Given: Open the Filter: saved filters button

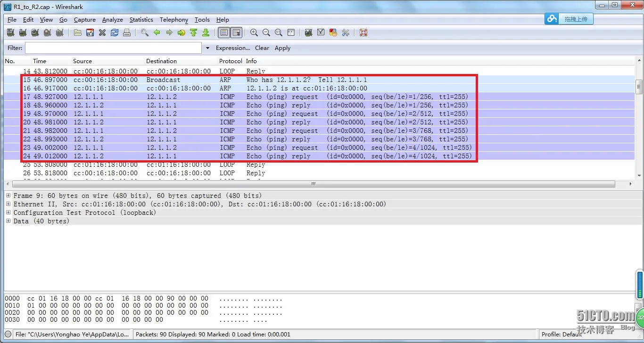Looking at the screenshot, I should [x=15, y=48].
